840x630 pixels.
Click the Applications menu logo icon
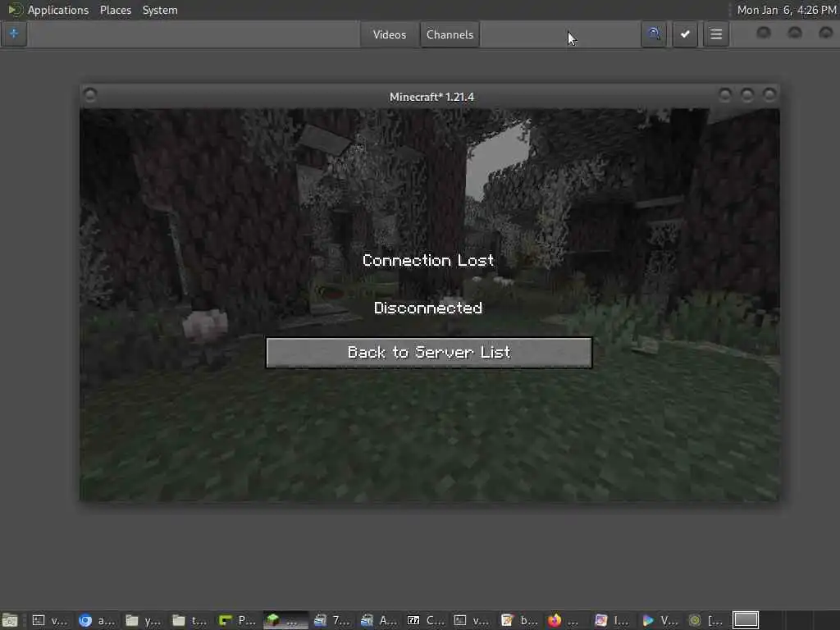(x=15, y=10)
